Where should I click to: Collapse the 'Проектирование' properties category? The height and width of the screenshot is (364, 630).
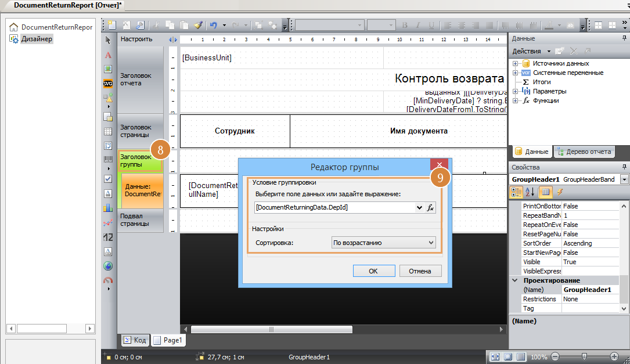point(514,280)
